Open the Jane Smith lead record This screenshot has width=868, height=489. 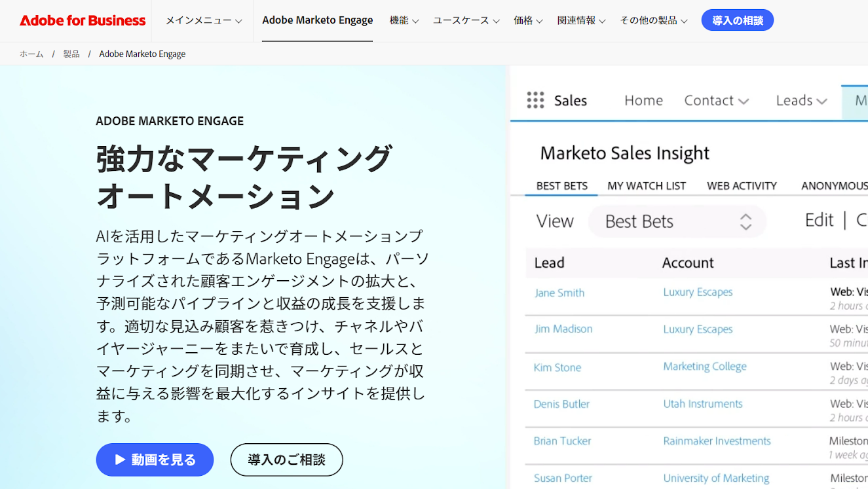[x=559, y=293]
